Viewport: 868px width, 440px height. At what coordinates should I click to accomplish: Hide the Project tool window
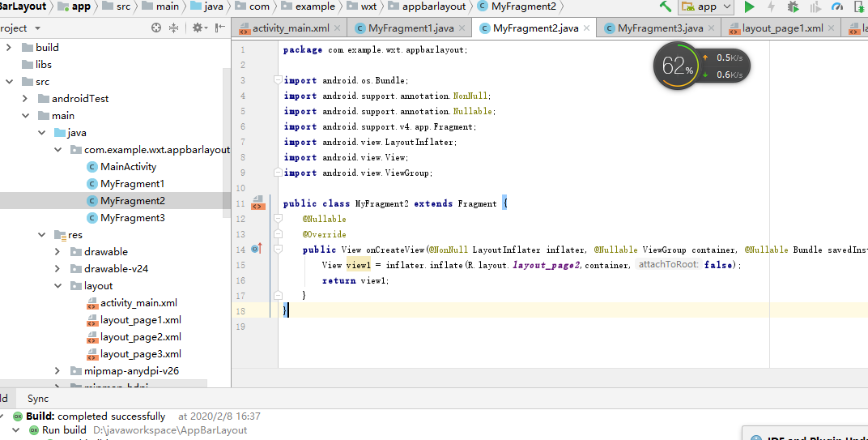219,28
